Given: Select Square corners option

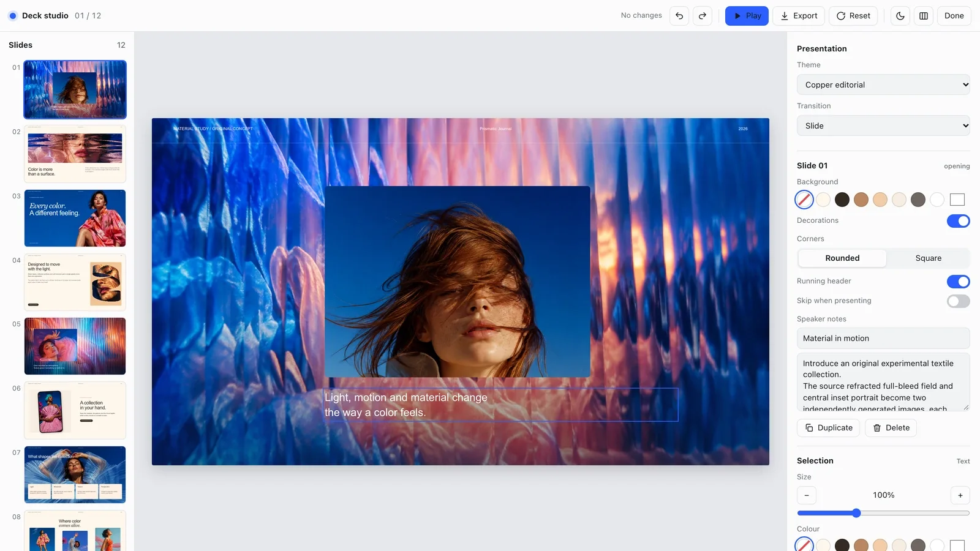Looking at the screenshot, I should 929,258.
